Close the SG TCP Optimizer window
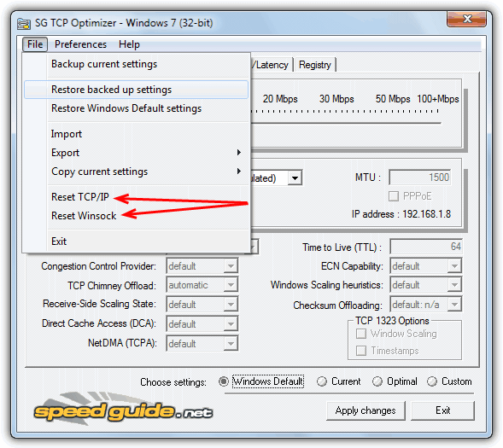Screen dimensions: 503x448 click(467, 20)
